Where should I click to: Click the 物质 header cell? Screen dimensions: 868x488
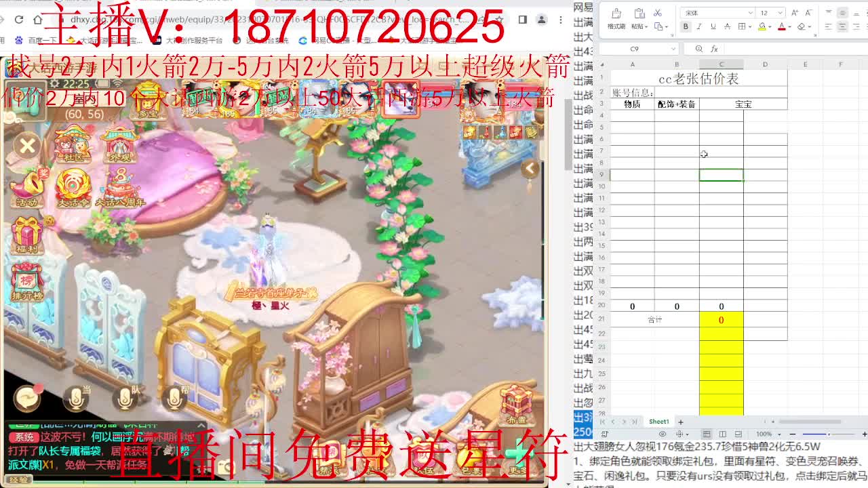click(633, 104)
